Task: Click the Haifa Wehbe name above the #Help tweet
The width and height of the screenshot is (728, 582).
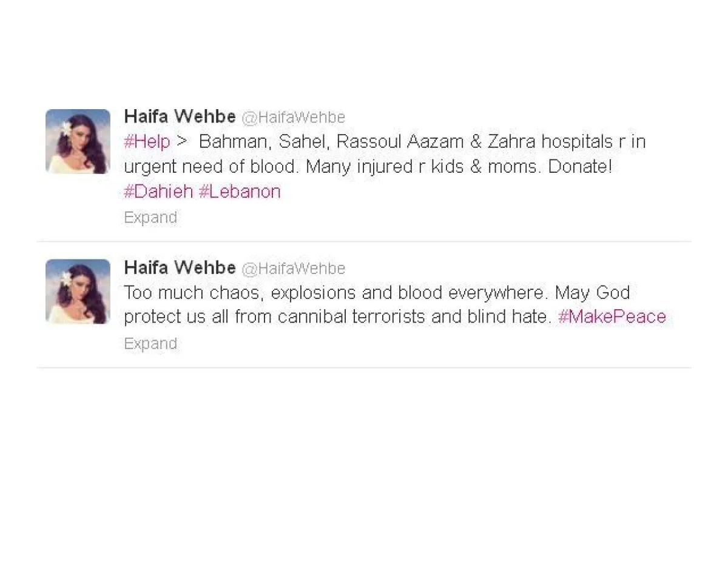Action: click(180, 116)
